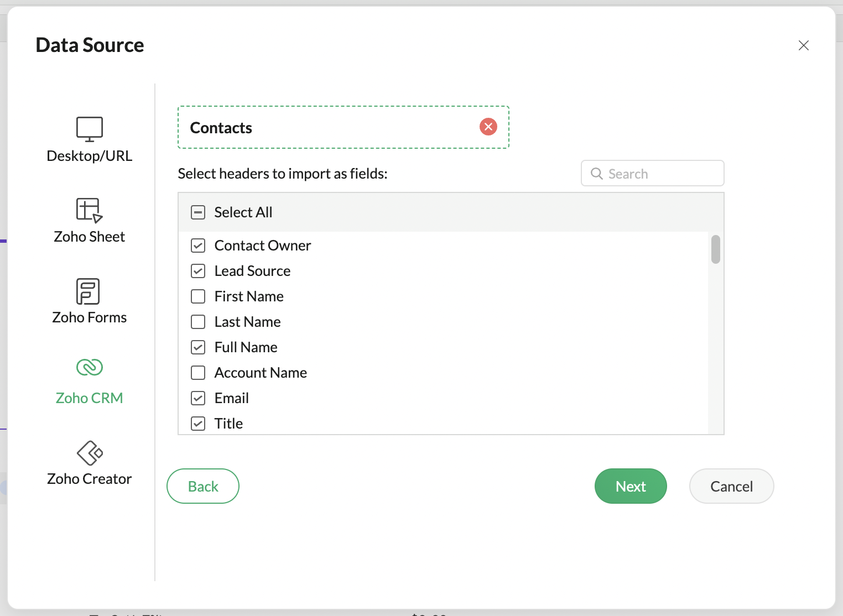Viewport: 843px width, 616px height.
Task: Uncheck the Email header checkbox
Action: click(198, 398)
